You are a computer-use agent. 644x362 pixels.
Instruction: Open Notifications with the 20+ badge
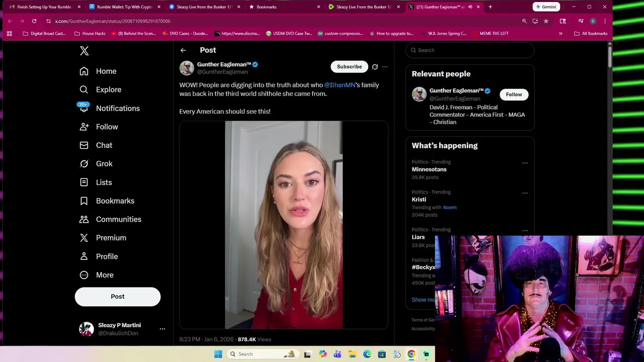click(x=110, y=108)
